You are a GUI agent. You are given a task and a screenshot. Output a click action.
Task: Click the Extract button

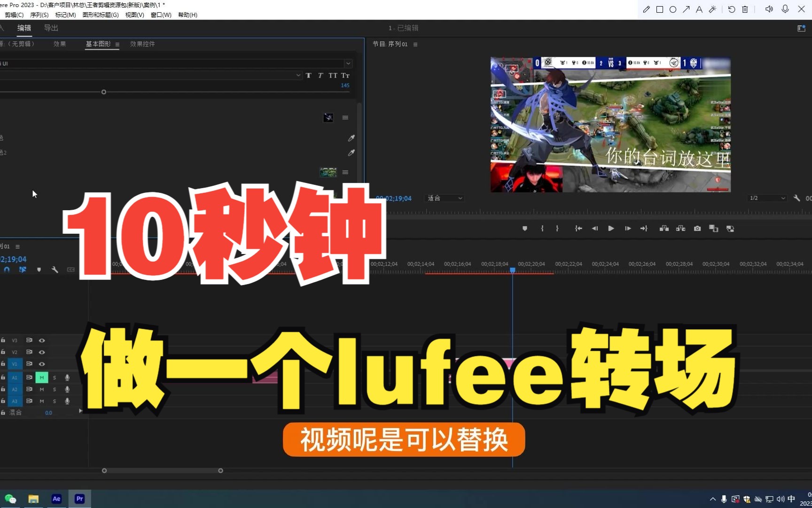[x=680, y=229]
